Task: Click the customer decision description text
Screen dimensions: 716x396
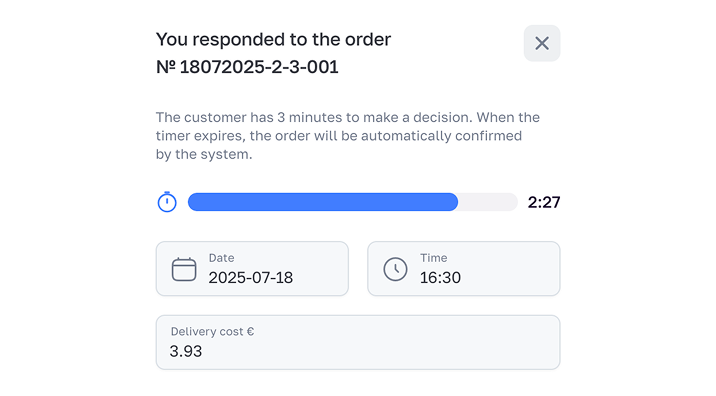Action: (347, 136)
